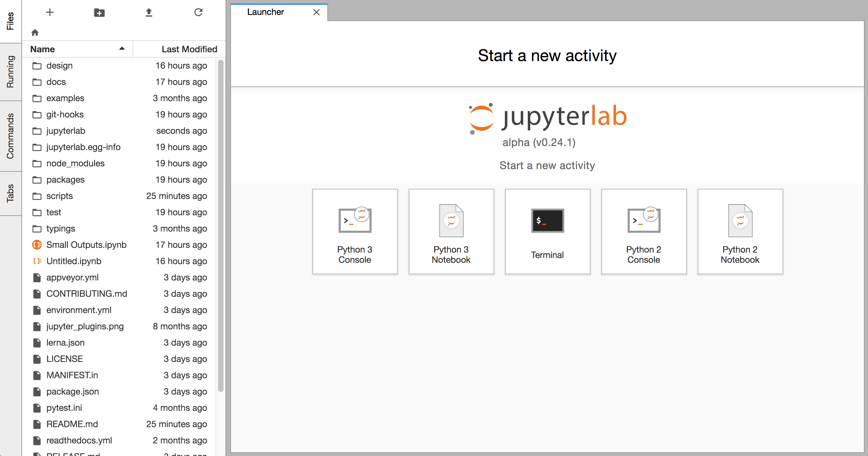Image resolution: width=868 pixels, height=456 pixels.
Task: Open the Small Outputs.ipynb notebook
Action: pyautogui.click(x=86, y=244)
